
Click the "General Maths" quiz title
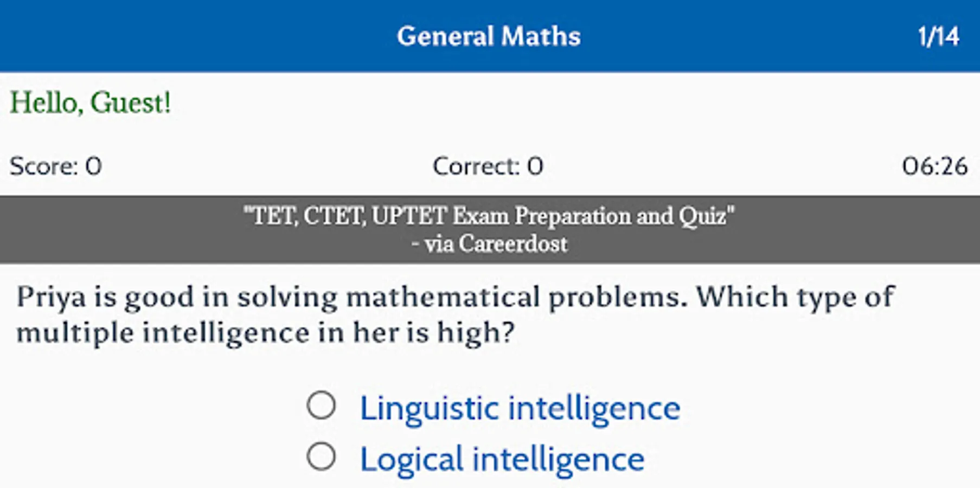pos(489,36)
